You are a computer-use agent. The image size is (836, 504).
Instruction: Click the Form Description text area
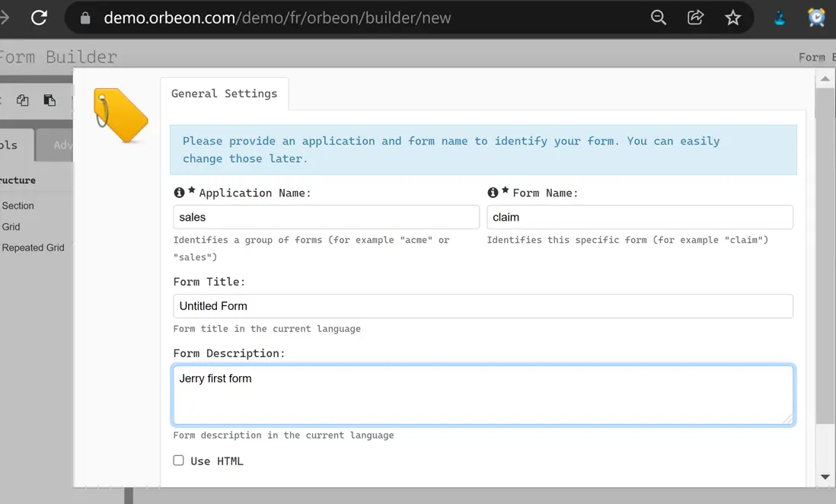(x=483, y=394)
